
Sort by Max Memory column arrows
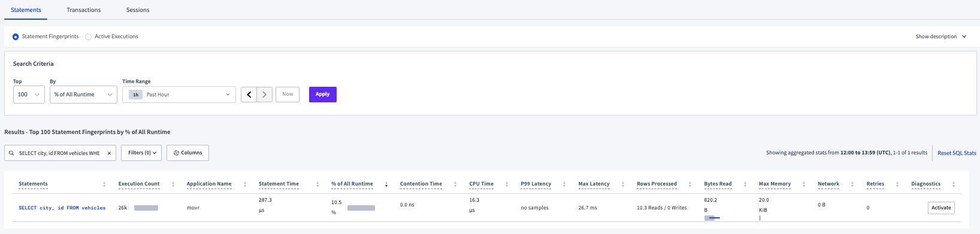[804, 184]
